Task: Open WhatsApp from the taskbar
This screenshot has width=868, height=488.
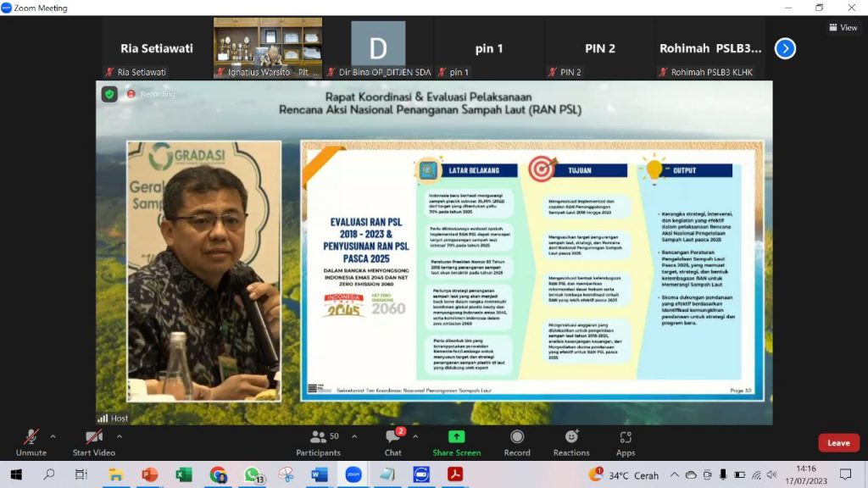Action: coord(252,475)
